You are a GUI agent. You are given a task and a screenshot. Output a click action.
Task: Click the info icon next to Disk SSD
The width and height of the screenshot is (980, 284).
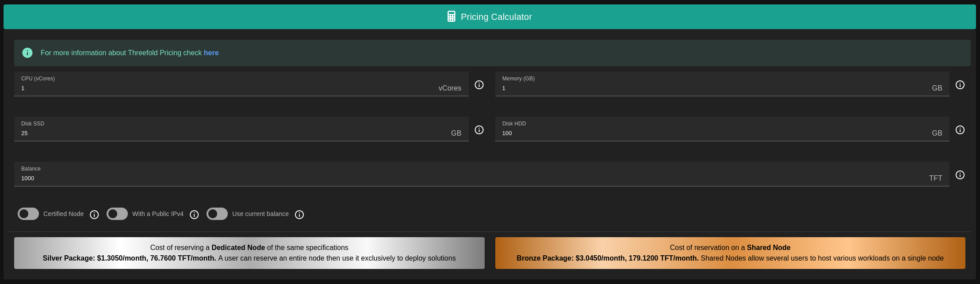(x=479, y=130)
